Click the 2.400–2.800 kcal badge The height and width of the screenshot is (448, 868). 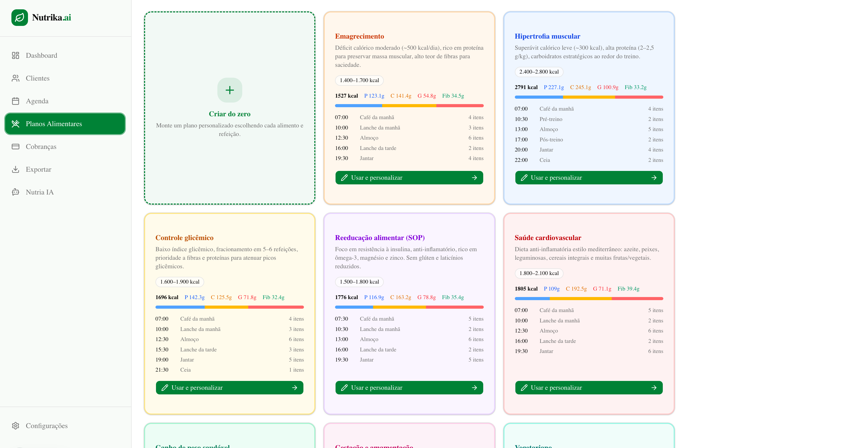539,72
